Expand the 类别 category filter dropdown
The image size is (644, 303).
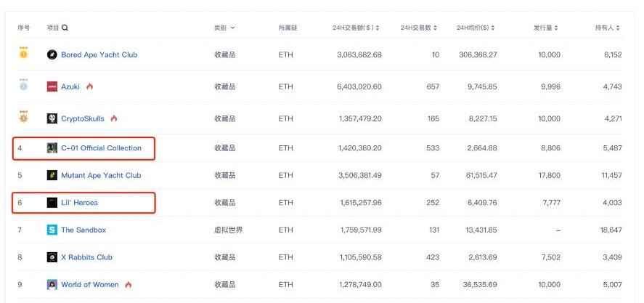(x=224, y=28)
